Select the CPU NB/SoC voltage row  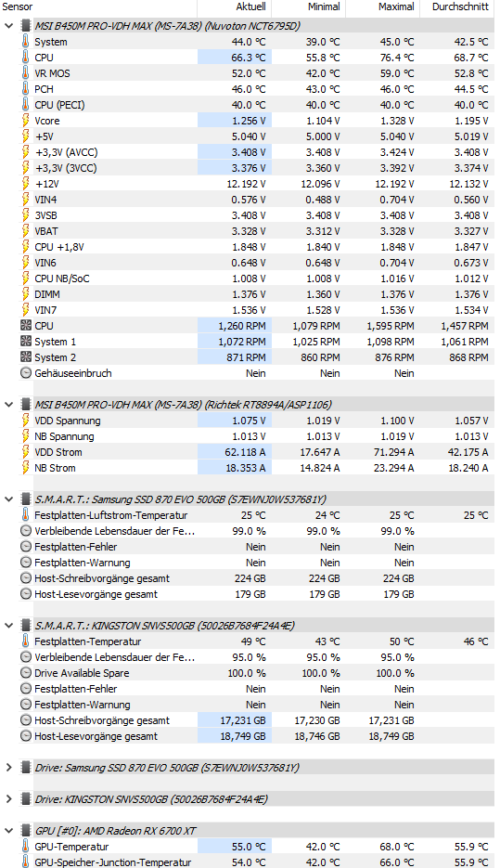pos(255,279)
